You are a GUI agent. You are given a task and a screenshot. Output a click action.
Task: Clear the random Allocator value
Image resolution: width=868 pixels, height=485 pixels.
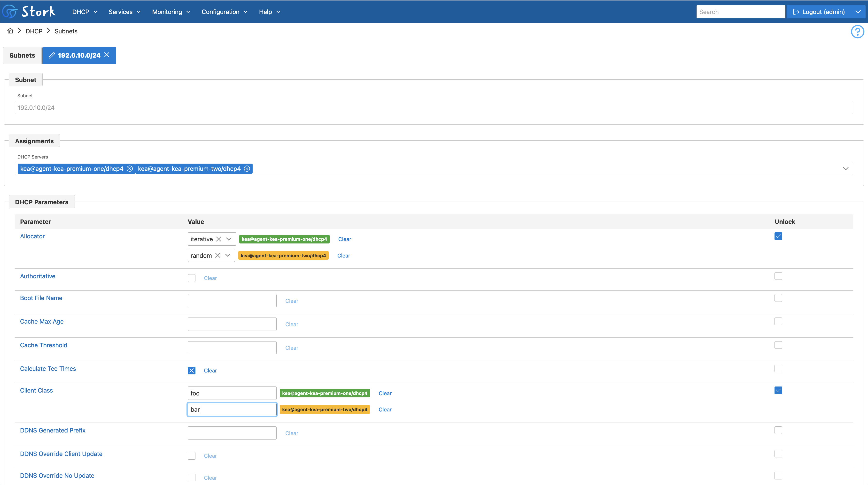pos(343,256)
